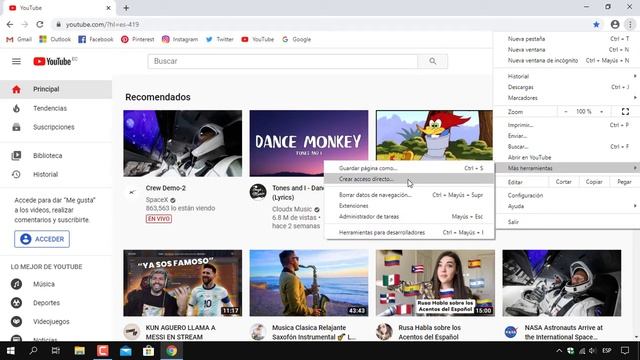Select Nueva ventana de incógnito

click(567, 60)
